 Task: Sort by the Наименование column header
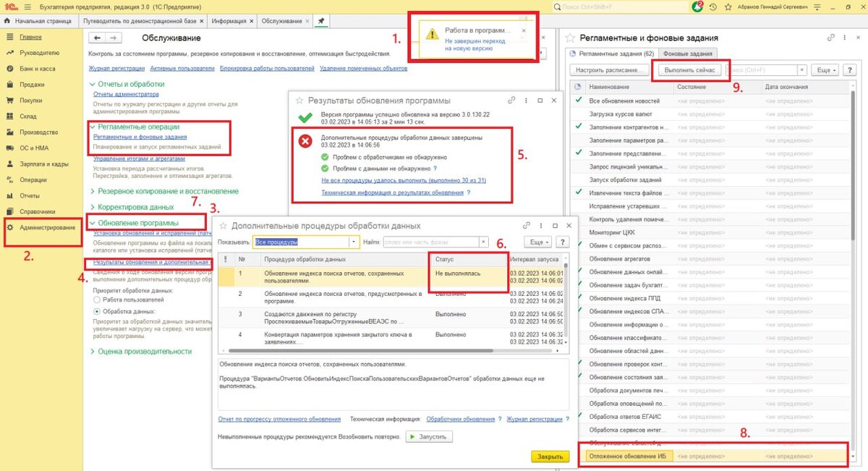(x=628, y=87)
